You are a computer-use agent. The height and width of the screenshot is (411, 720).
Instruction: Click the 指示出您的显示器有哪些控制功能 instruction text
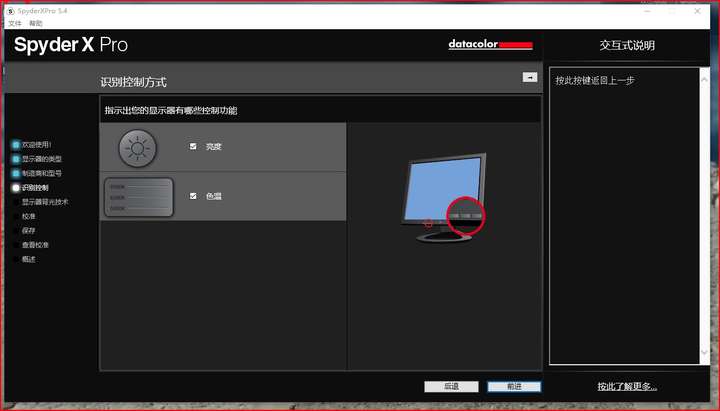click(x=171, y=110)
